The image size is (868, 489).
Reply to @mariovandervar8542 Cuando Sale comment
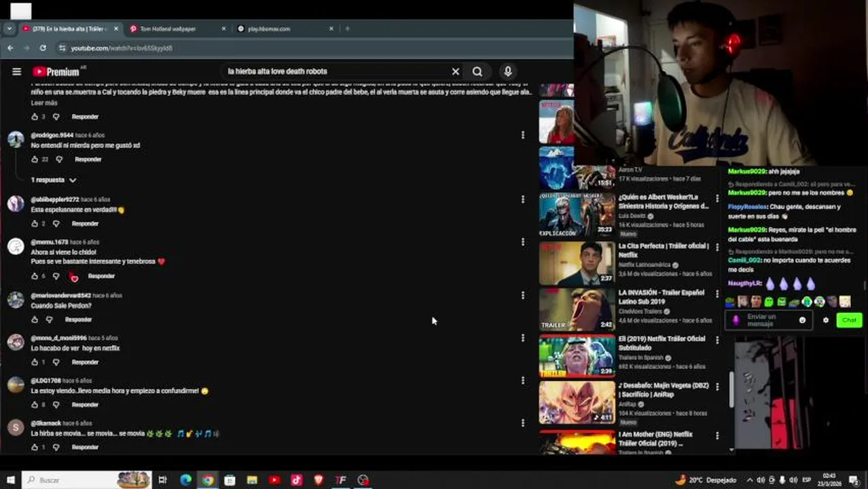[x=78, y=319]
